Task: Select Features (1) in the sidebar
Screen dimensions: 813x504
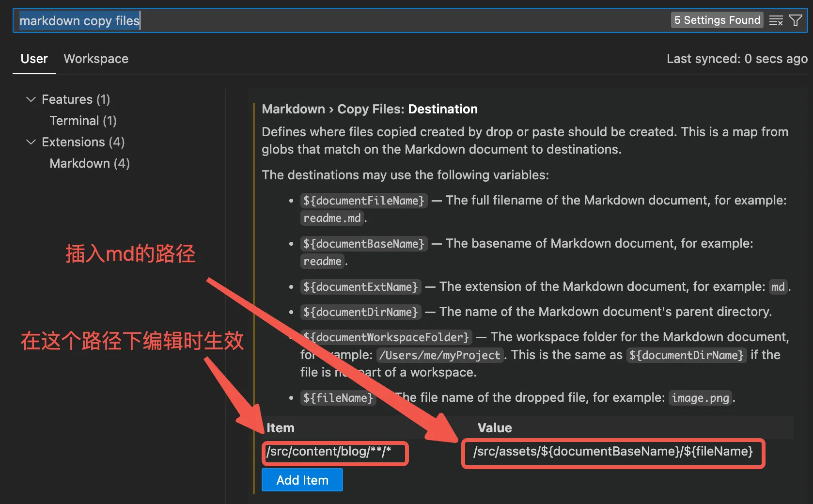Action: (76, 99)
